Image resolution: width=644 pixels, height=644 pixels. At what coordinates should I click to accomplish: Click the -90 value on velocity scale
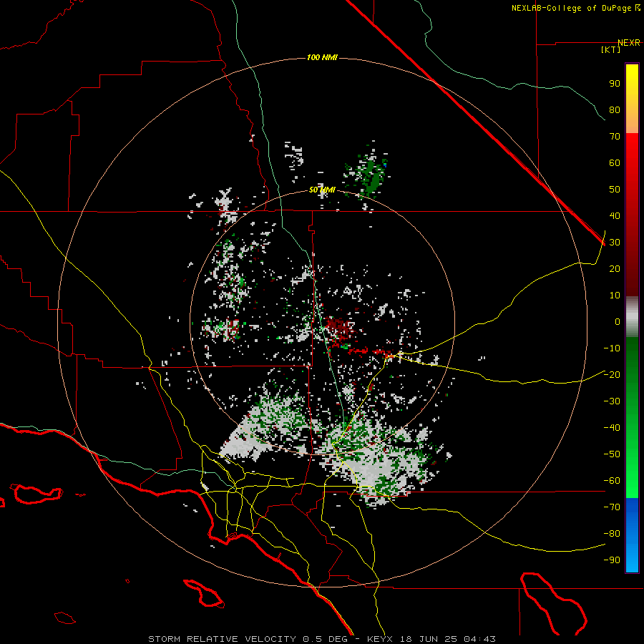[612, 560]
